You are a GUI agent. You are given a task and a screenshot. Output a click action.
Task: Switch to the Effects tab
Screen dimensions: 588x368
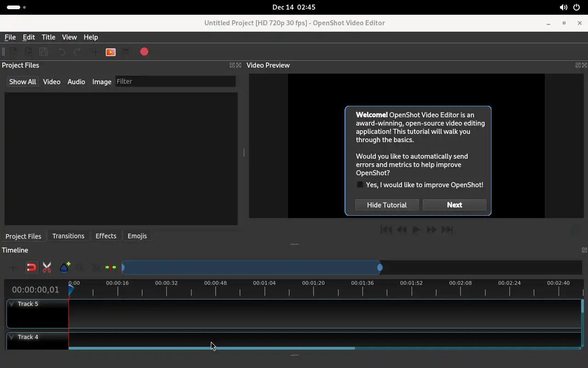click(x=106, y=236)
